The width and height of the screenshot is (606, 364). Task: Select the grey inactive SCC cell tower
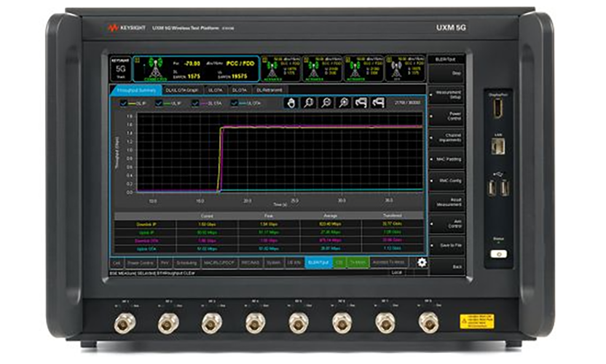(x=396, y=68)
